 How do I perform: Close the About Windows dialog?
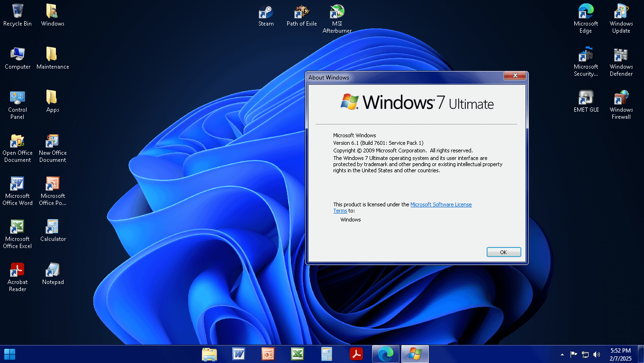514,76
